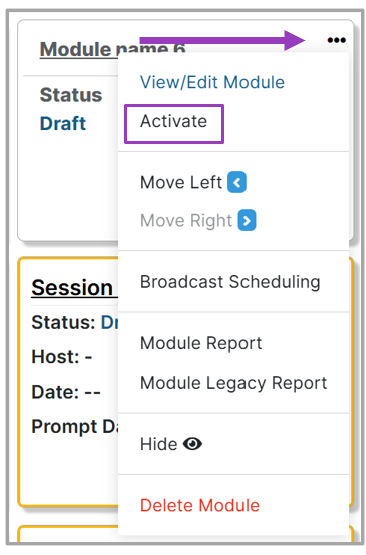
Task: Click Delete Module in red
Action: 200,505
